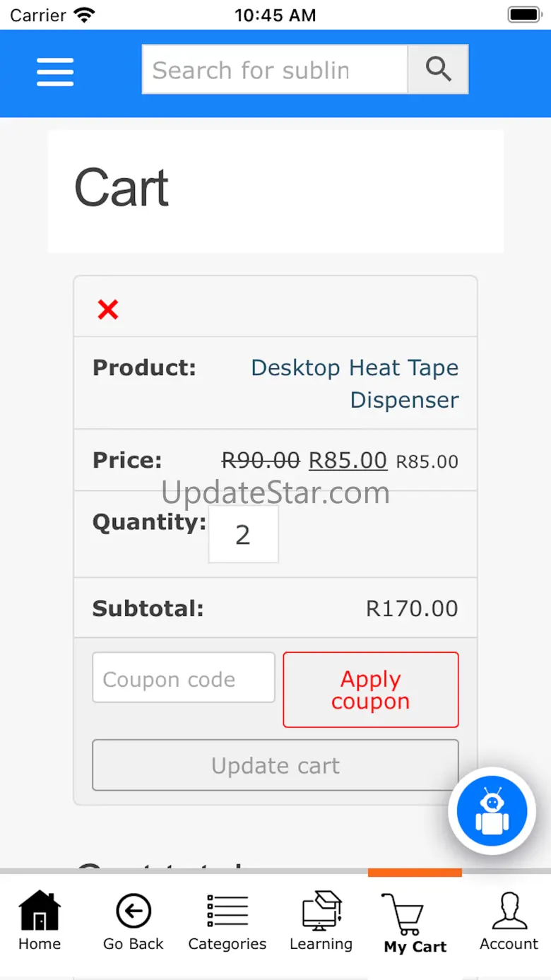551x980 pixels.
Task: Open the chatbot robot assistant
Action: pyautogui.click(x=492, y=811)
